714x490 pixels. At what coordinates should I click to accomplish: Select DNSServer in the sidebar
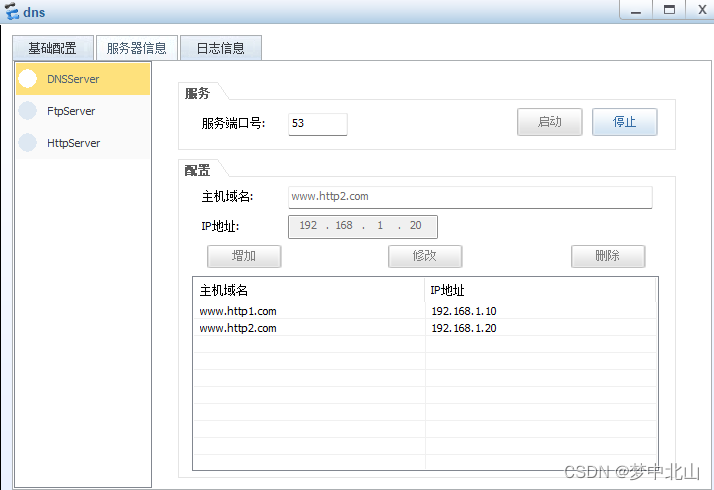coord(83,79)
